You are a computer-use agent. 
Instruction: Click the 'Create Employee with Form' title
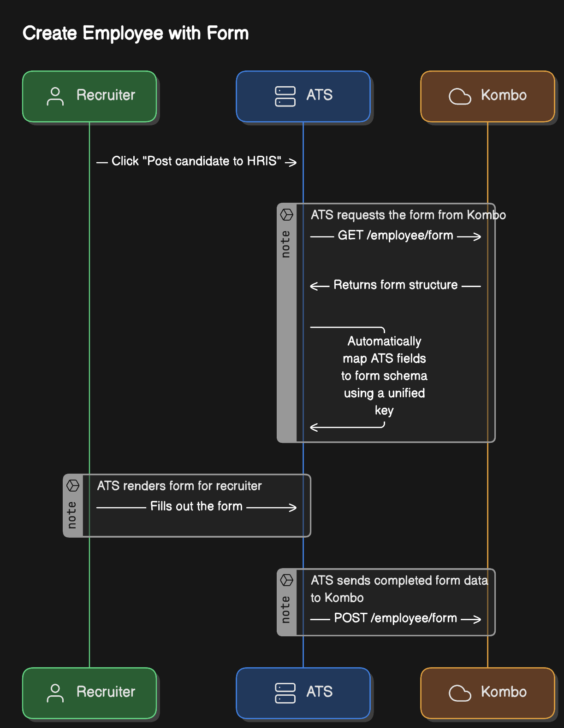click(136, 33)
